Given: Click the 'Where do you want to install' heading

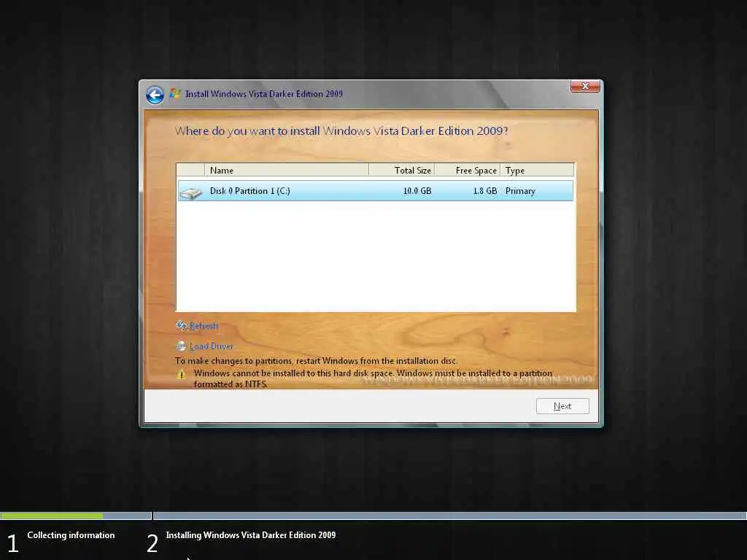Looking at the screenshot, I should pyautogui.click(x=341, y=131).
